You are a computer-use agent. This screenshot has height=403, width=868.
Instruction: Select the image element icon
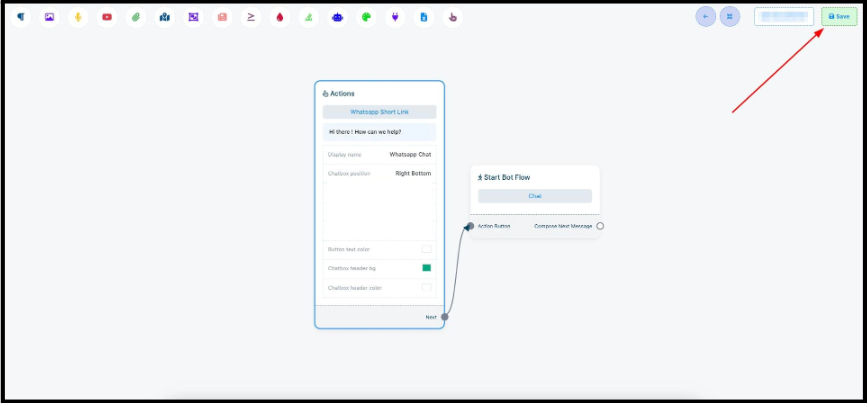[49, 17]
